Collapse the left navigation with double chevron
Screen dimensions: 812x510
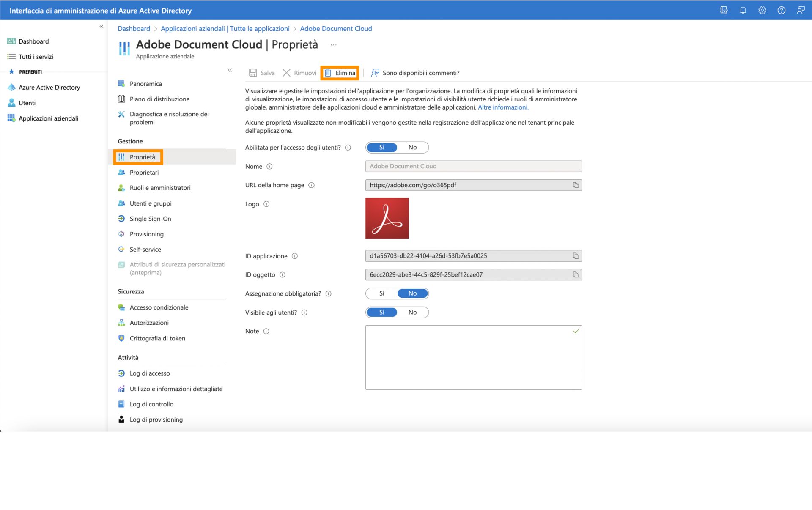point(101,27)
